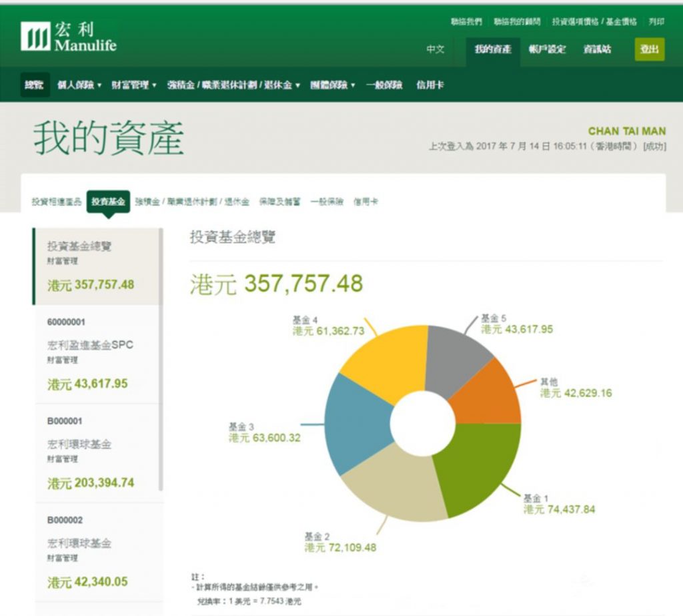683x616 pixels.
Task: Click the blue 基金 3 chart slice
Action: click(x=358, y=424)
